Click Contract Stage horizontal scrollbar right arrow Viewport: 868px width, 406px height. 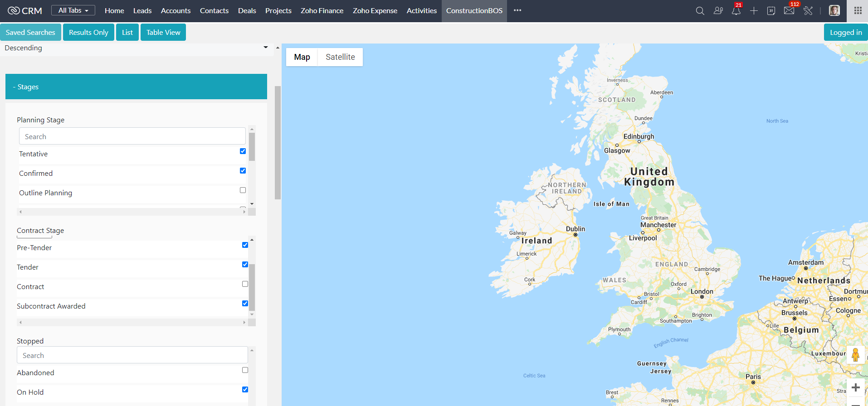[x=244, y=322]
